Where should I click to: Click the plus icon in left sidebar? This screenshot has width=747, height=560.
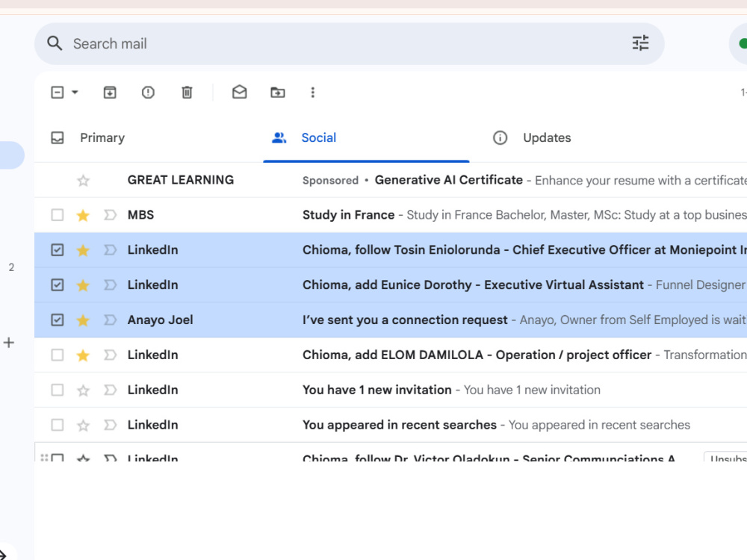point(8,343)
